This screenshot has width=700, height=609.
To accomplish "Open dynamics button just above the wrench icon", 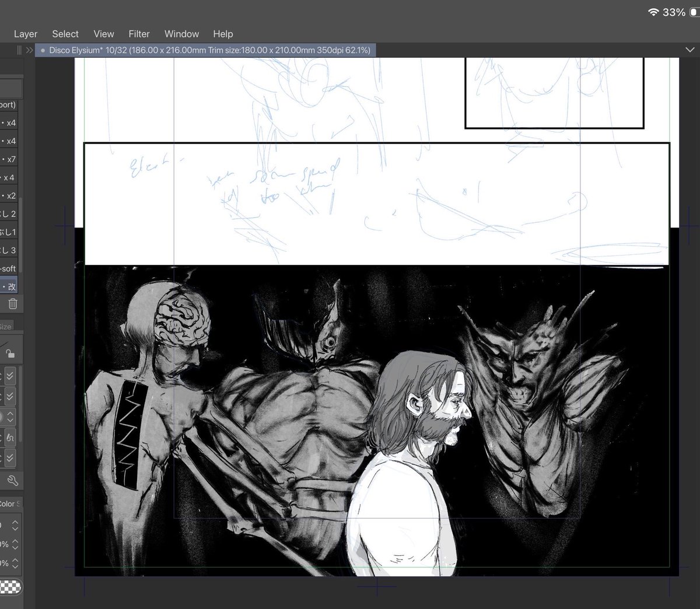I will coord(9,457).
